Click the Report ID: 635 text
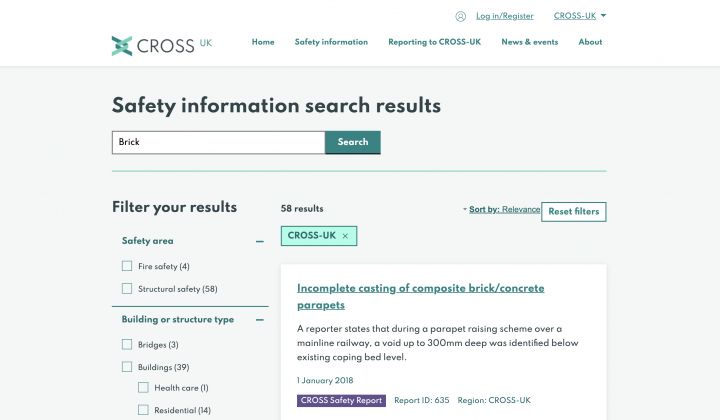720x420 pixels. click(x=422, y=401)
